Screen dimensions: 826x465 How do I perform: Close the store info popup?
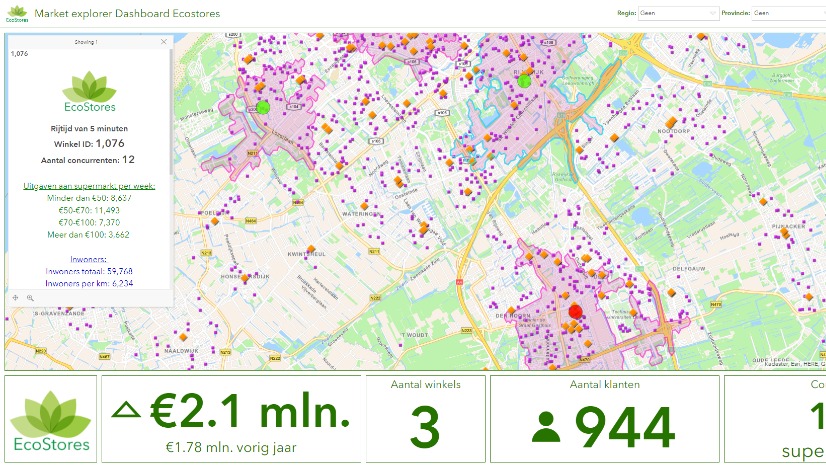[x=164, y=42]
